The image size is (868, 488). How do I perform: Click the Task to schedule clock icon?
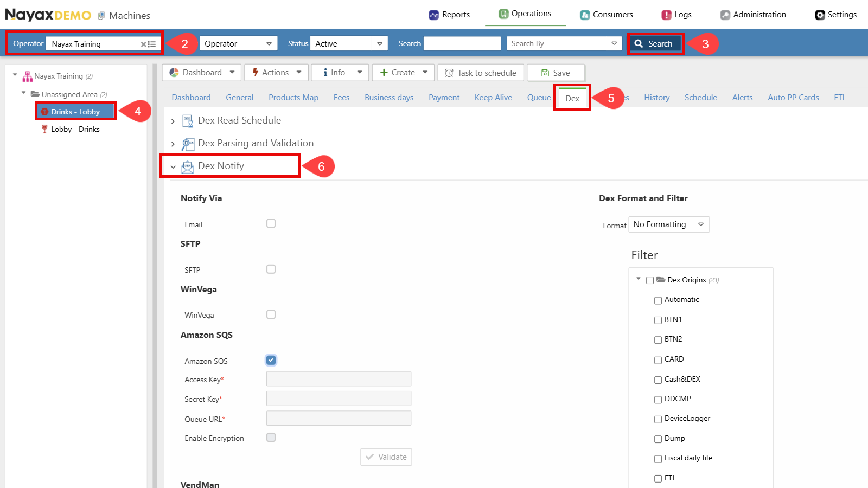click(449, 73)
